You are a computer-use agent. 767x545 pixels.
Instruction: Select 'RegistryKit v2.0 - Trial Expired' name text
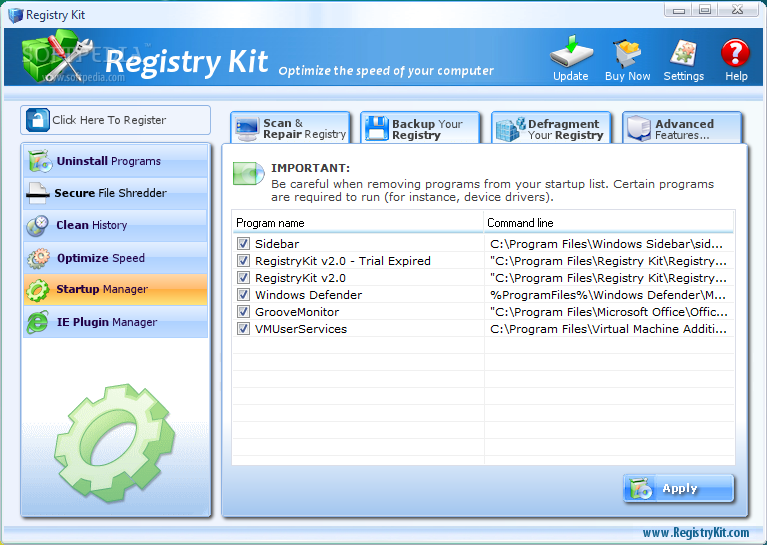tap(343, 261)
